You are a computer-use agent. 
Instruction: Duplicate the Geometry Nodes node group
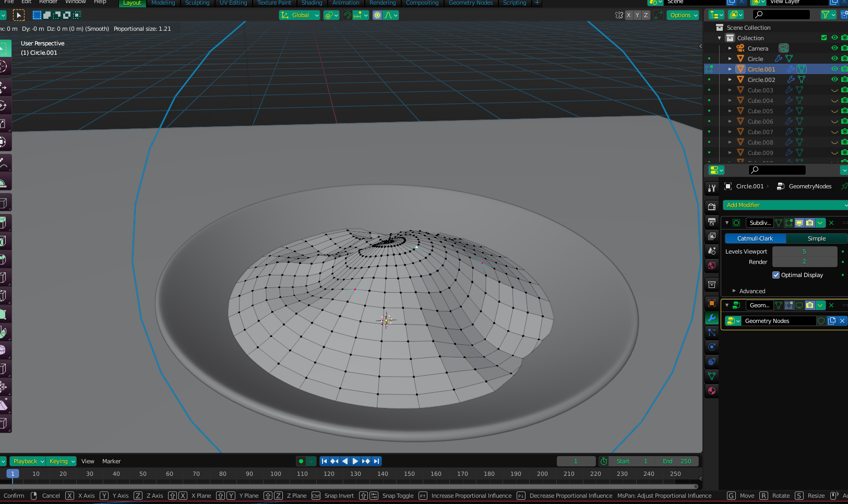click(832, 321)
